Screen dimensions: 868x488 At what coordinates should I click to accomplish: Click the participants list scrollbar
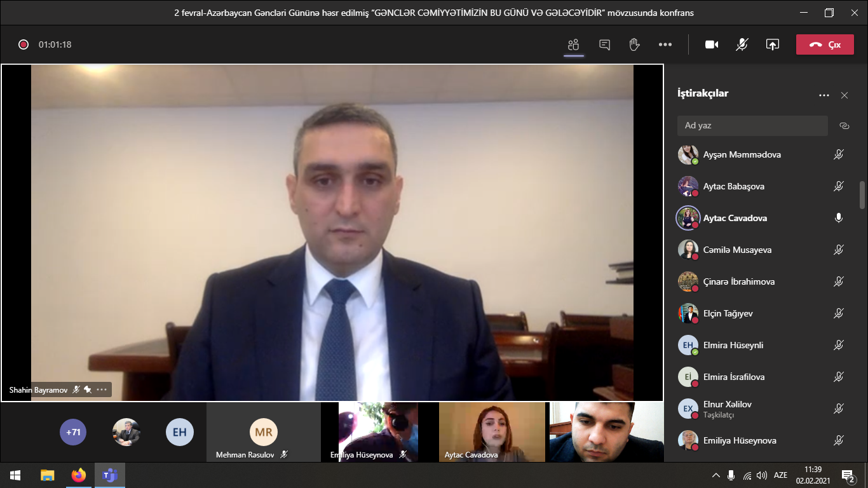click(x=862, y=195)
